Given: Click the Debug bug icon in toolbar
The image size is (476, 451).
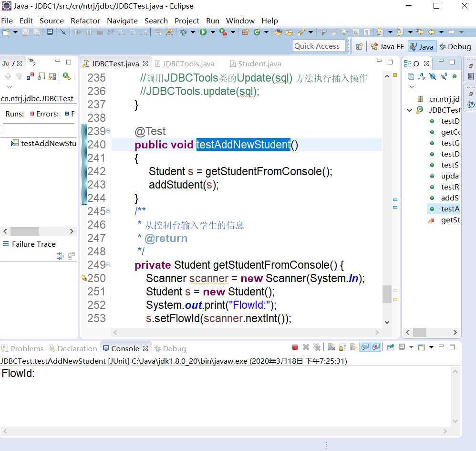Looking at the screenshot, I should [183, 32].
